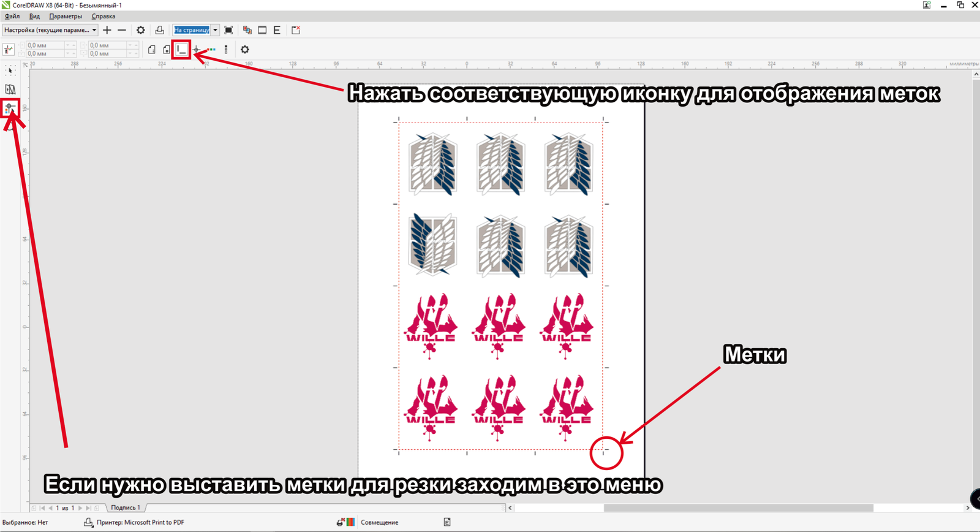This screenshot has width=980, height=532.
Task: Toggle crop marks display icon
Action: 181,50
